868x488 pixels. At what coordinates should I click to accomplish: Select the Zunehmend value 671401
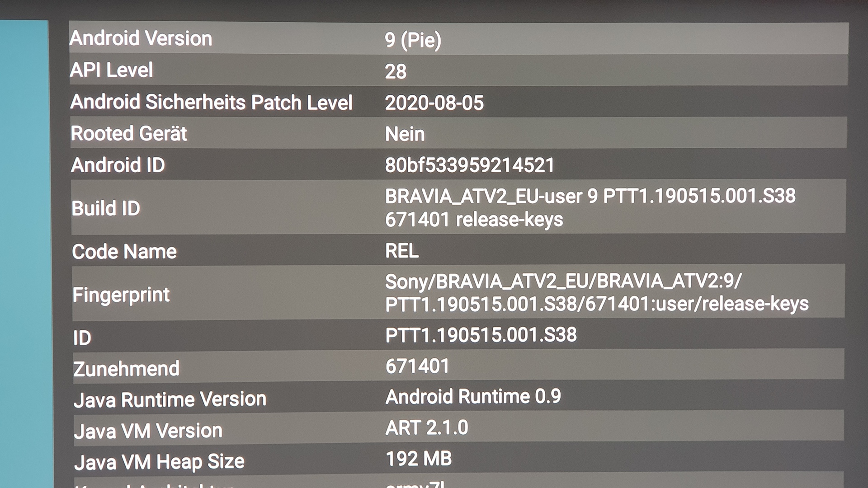[417, 366]
